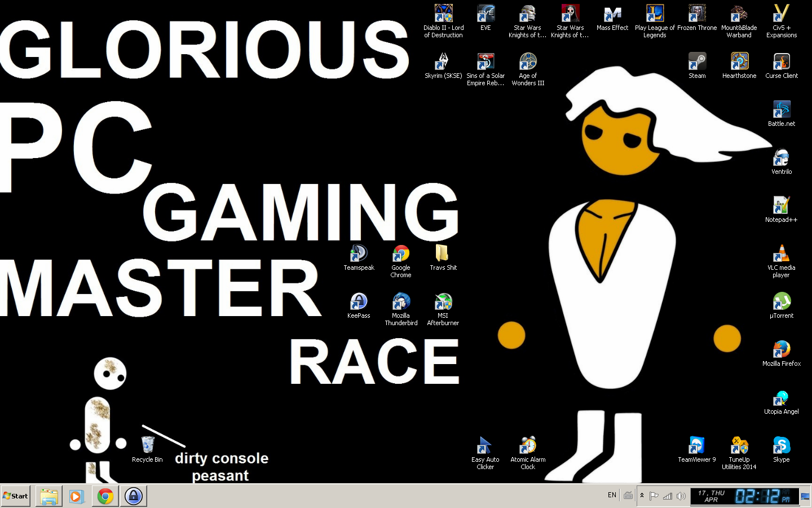812x508 pixels.
Task: Click the Notepad++ desktop shortcut
Action: coord(782,209)
